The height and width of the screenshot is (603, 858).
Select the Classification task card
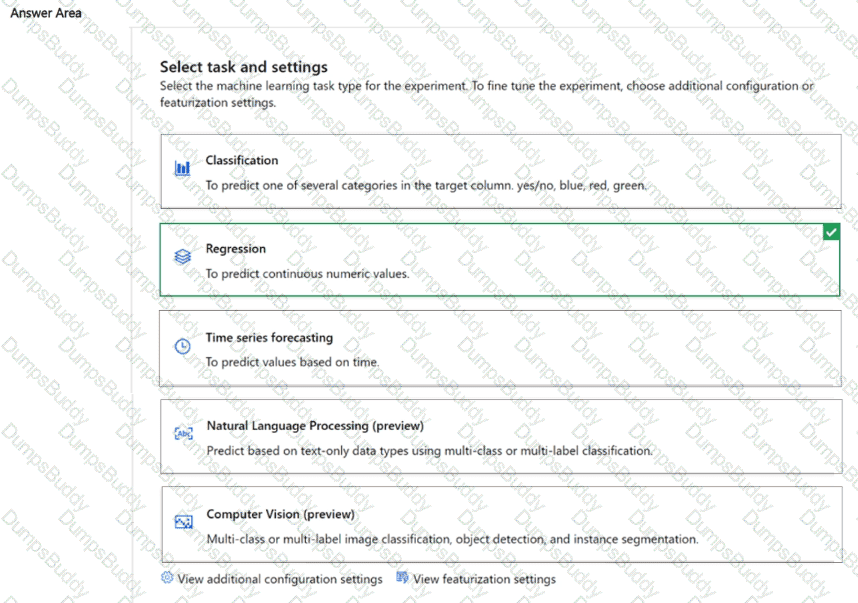(x=500, y=172)
